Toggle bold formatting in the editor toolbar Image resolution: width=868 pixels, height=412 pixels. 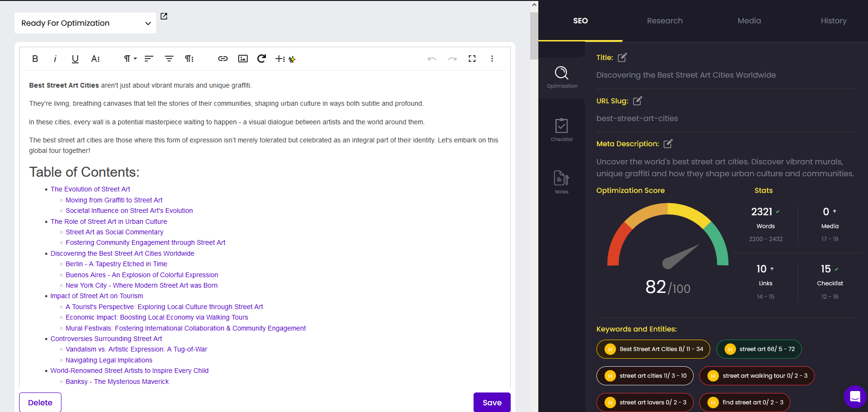click(35, 59)
